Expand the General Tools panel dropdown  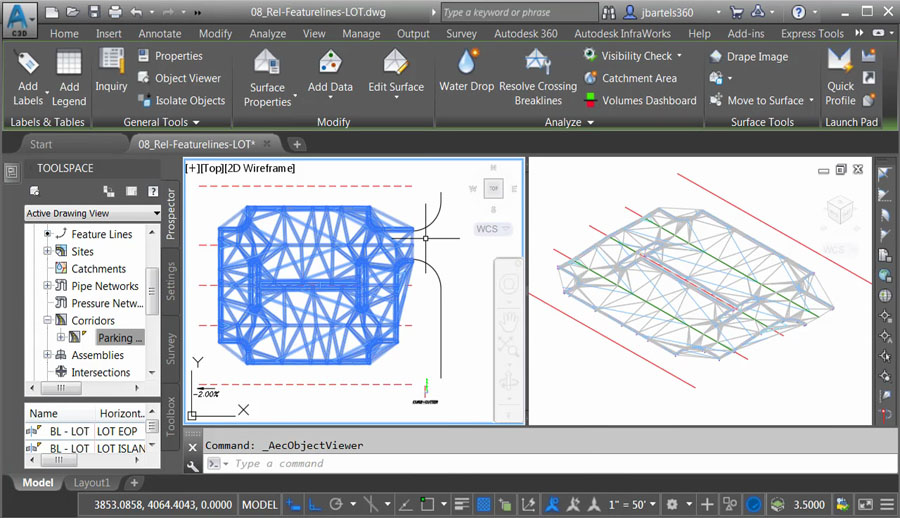pos(196,122)
